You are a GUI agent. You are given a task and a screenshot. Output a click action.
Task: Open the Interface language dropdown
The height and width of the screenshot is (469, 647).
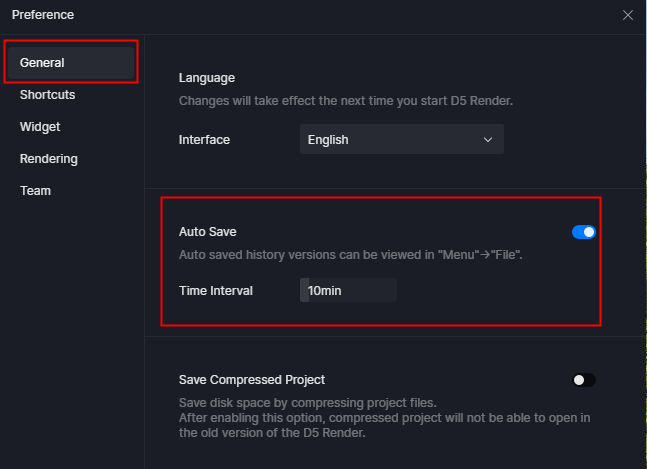click(x=401, y=139)
